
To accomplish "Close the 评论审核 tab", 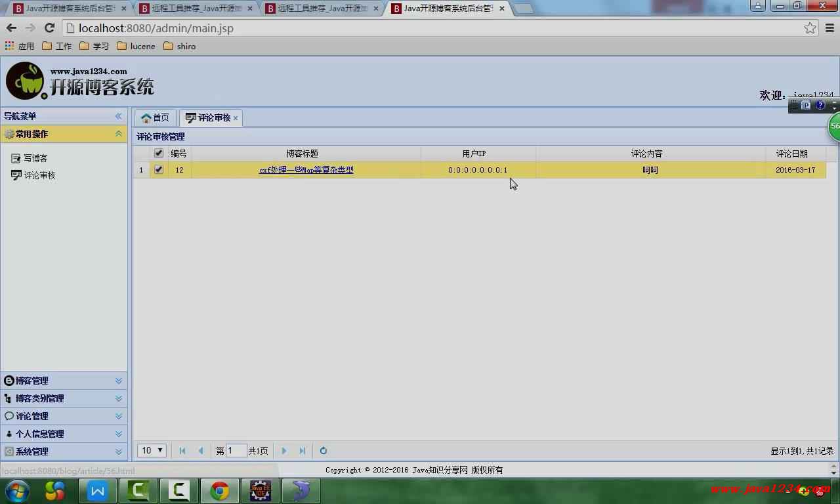I will pyautogui.click(x=236, y=118).
